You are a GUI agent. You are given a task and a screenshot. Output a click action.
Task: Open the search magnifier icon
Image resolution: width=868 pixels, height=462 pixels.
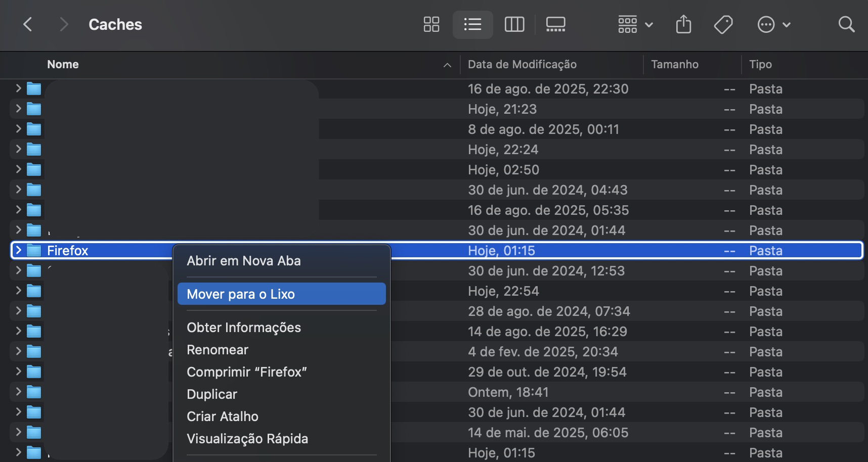(x=846, y=24)
